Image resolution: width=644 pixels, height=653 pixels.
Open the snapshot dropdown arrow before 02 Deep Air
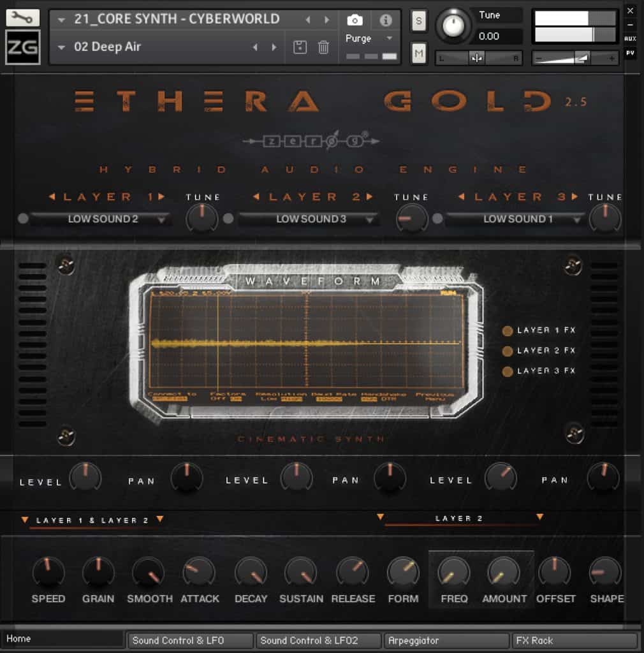(x=61, y=47)
